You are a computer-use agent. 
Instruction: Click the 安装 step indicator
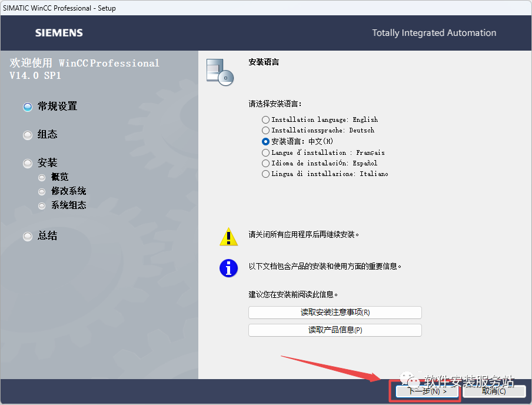tap(28, 164)
